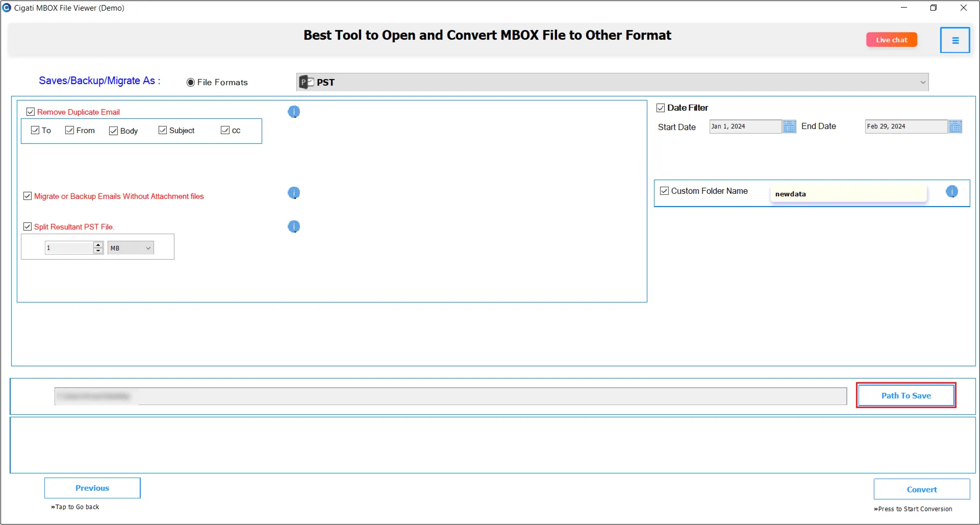The height and width of the screenshot is (525, 980).
Task: Increase split size with up arrow
Action: (98, 245)
